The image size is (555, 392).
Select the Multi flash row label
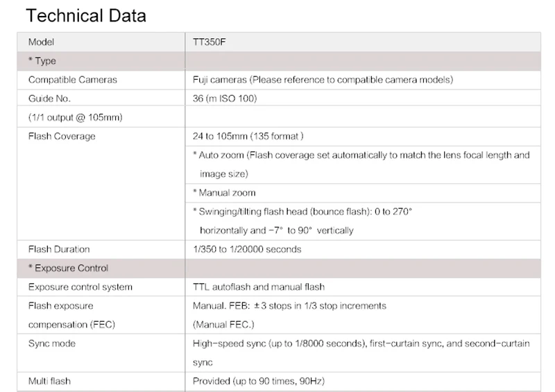pyautogui.click(x=49, y=381)
